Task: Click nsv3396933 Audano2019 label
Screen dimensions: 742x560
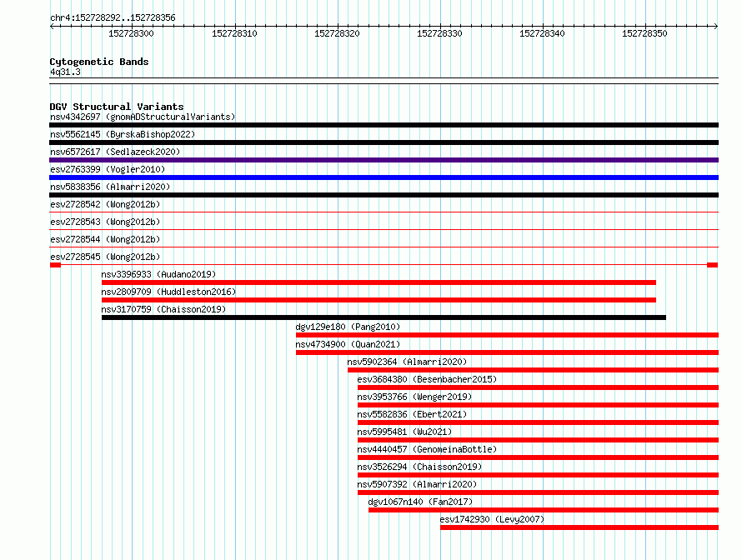Action: tap(158, 274)
